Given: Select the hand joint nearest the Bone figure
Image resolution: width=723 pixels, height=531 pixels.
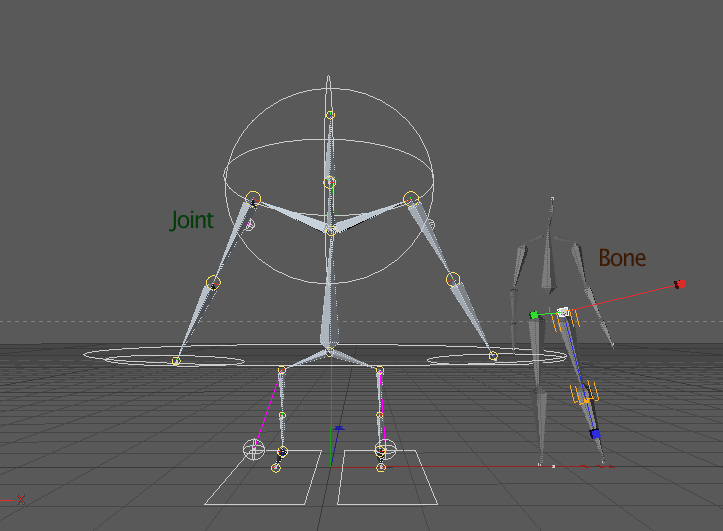Looking at the screenshot, I should [x=493, y=356].
